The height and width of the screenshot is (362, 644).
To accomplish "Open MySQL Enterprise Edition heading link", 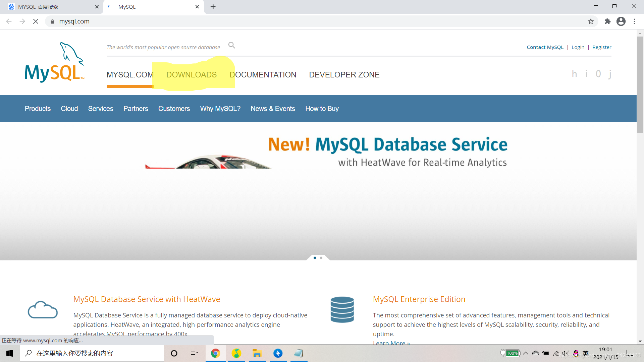I will tap(419, 299).
